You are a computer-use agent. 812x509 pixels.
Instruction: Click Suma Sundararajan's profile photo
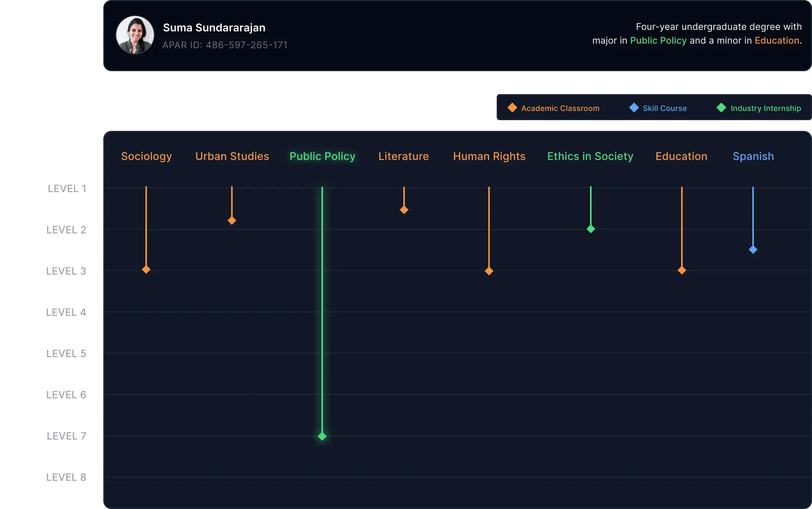coord(135,35)
